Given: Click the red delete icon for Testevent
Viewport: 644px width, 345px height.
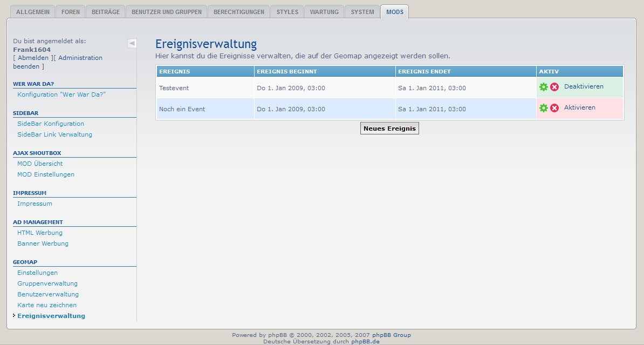Looking at the screenshot, I should pyautogui.click(x=554, y=87).
